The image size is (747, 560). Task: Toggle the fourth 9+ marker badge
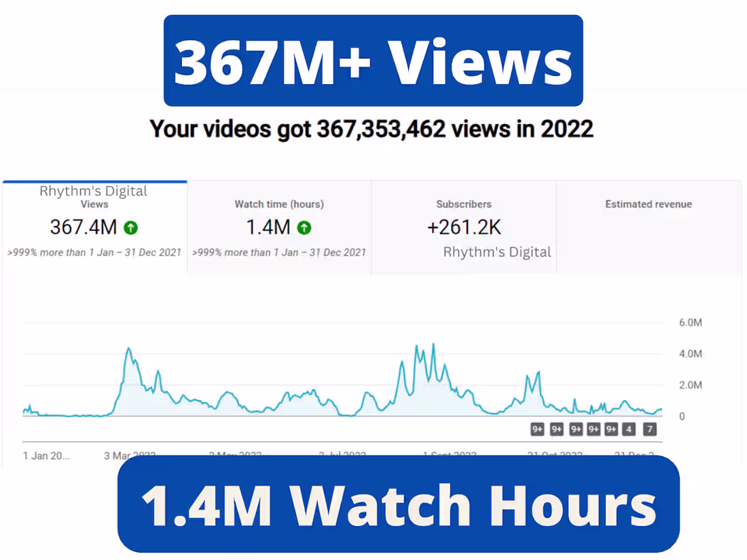[594, 429]
